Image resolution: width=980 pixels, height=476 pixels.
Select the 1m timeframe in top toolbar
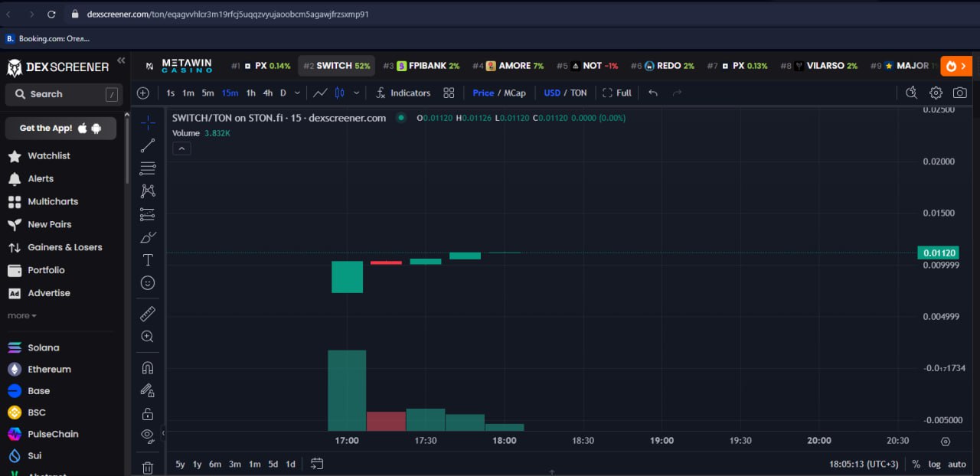click(188, 93)
